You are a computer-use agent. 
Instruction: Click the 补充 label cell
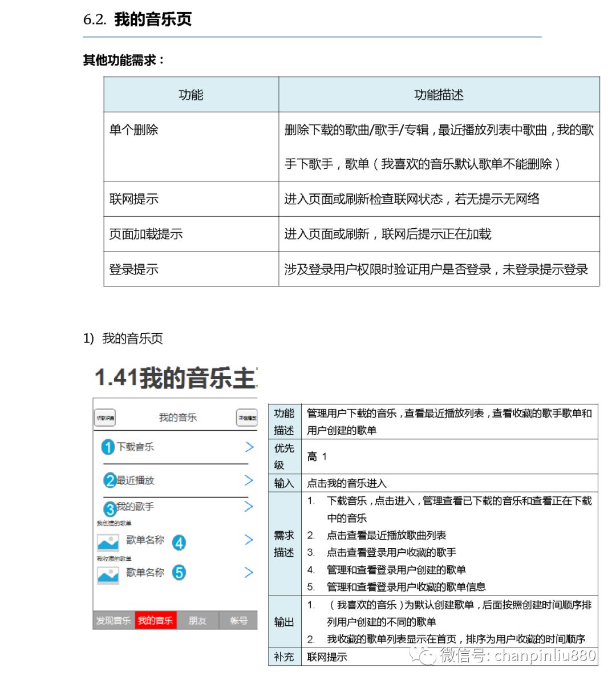pos(285,657)
